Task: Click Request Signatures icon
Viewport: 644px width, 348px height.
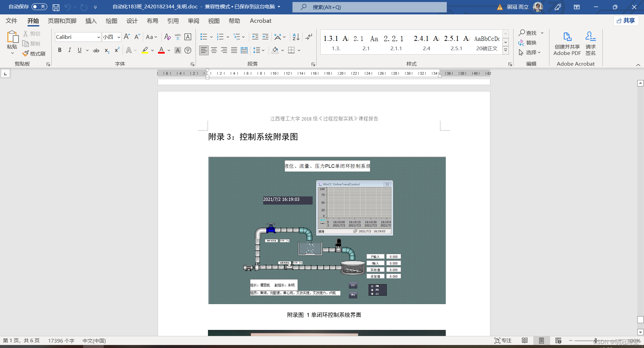Action: tap(591, 44)
